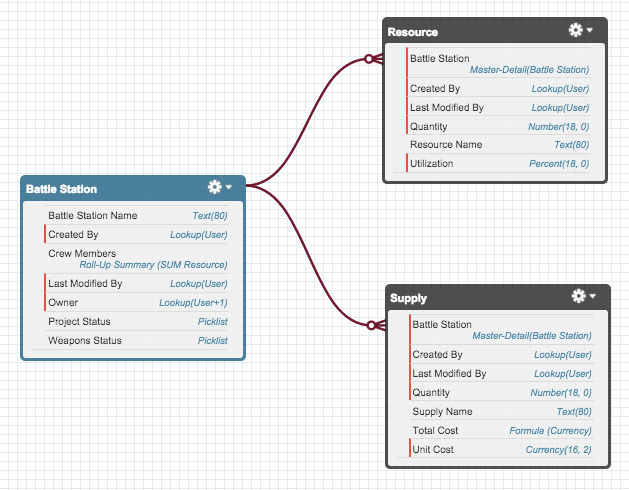629x490 pixels.
Task: Select Last Modified By in Resource
Action: [x=499, y=108]
